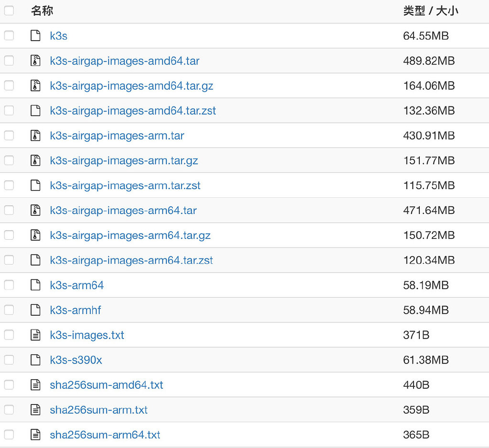This screenshot has width=489, height=448.
Task: Toggle the select-all checkbox in header
Action: coord(9,11)
